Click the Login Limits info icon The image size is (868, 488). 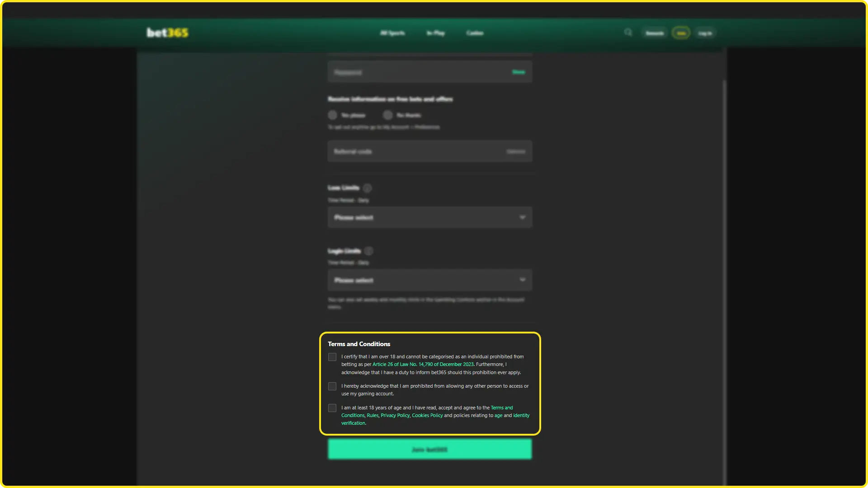click(x=369, y=251)
